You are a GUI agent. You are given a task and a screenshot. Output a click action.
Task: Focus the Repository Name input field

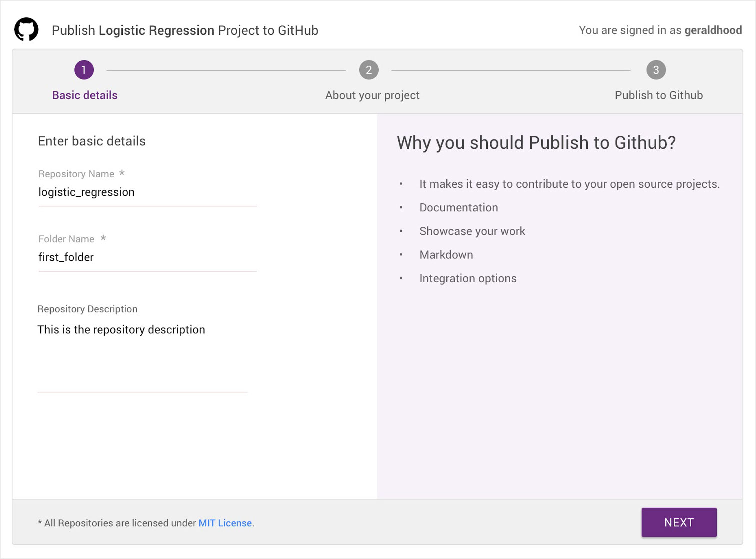(147, 193)
